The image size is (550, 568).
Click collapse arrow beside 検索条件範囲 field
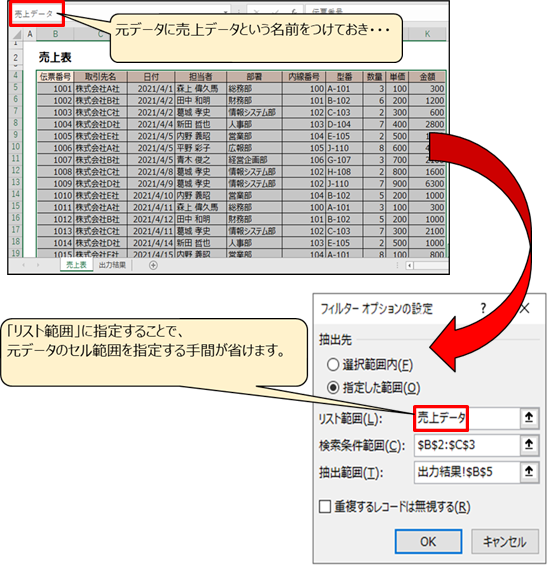click(529, 445)
